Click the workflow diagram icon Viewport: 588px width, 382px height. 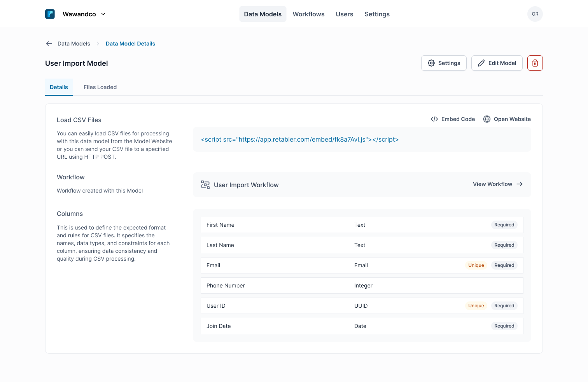click(205, 185)
